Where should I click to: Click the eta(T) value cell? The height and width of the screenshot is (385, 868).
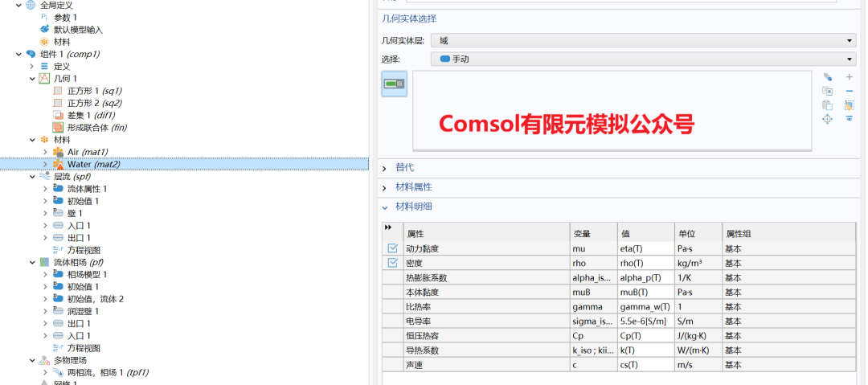point(646,248)
